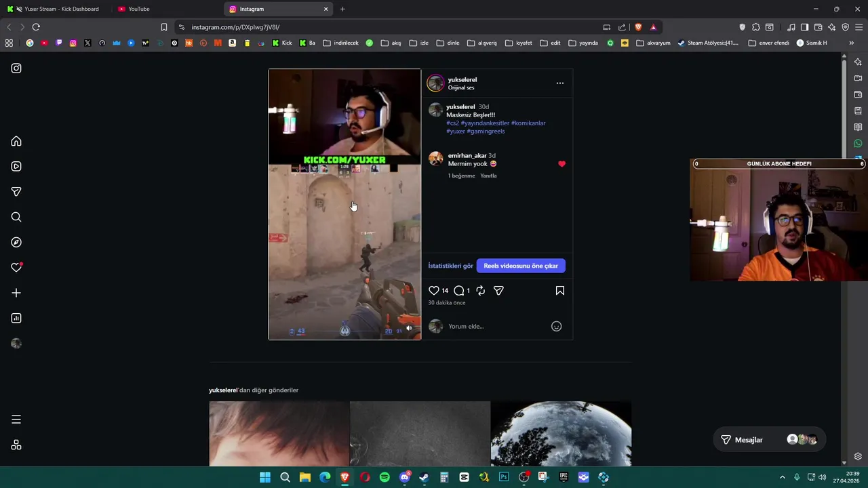The height and width of the screenshot is (488, 868).
Task: Click the #komikanlar hashtag
Action: click(x=528, y=123)
